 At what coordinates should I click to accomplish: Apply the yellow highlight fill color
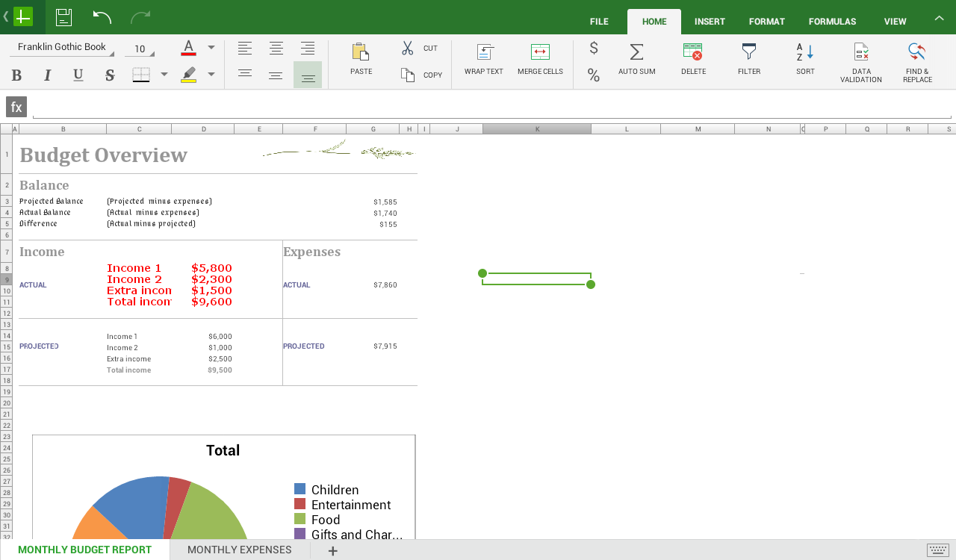188,75
